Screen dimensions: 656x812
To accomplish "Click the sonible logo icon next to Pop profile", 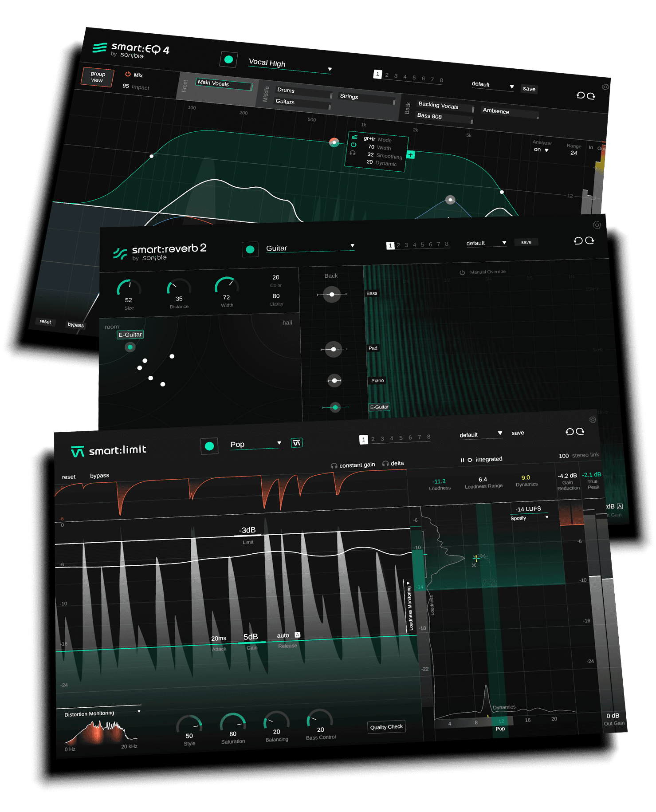I will point(297,442).
